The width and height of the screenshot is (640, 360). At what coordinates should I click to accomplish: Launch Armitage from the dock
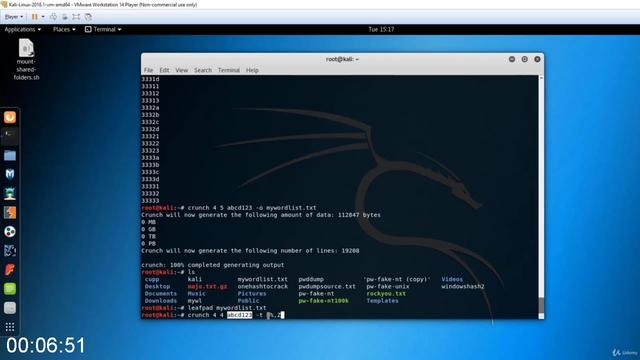pyautogui.click(x=10, y=193)
